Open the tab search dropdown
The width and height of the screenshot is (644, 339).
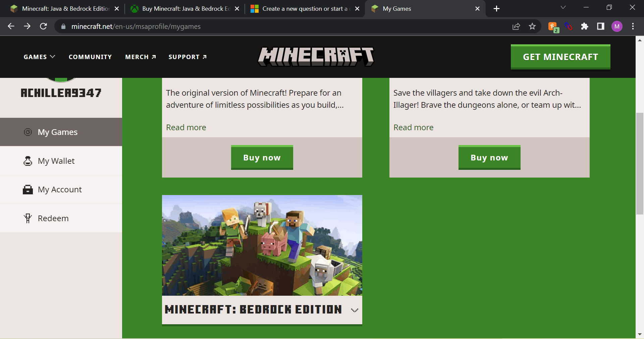point(563,7)
